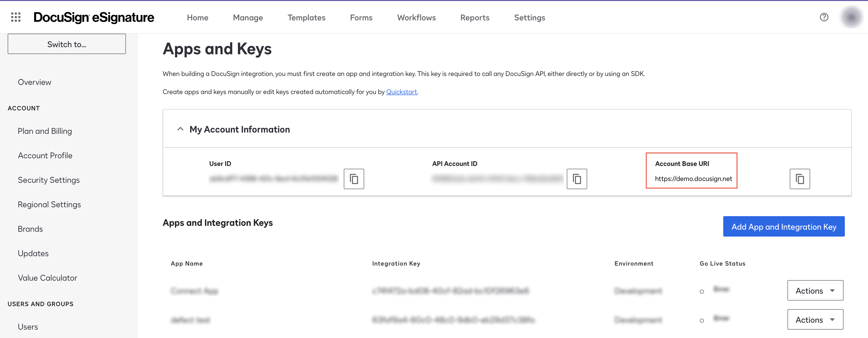Click the Switch to... button
This screenshot has height=338, width=868.
click(x=67, y=44)
